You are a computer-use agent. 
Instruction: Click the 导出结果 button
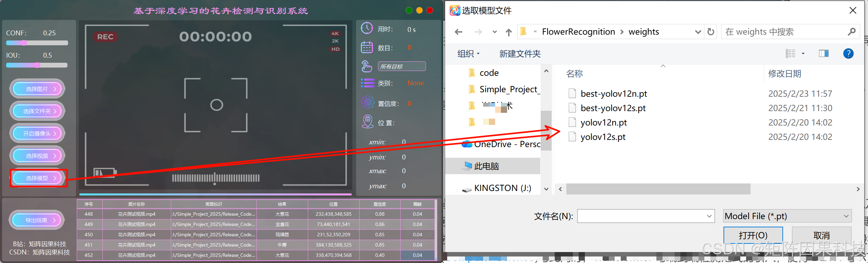(x=36, y=220)
